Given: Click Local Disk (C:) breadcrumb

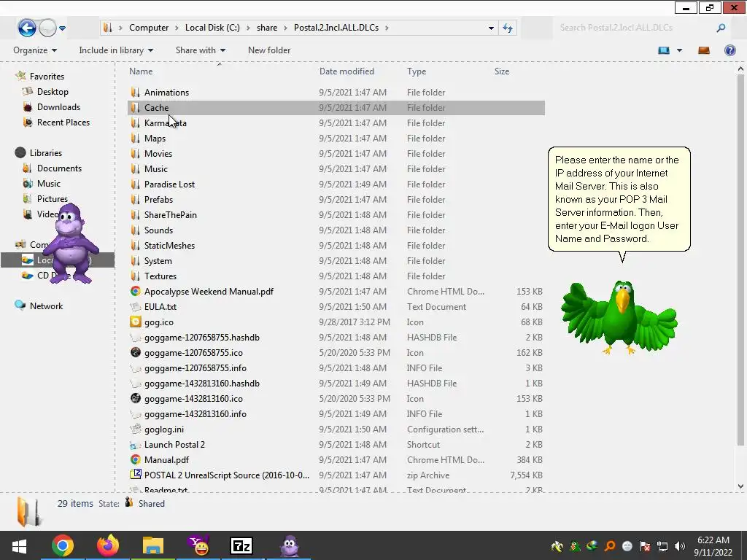Looking at the screenshot, I should click(212, 28).
